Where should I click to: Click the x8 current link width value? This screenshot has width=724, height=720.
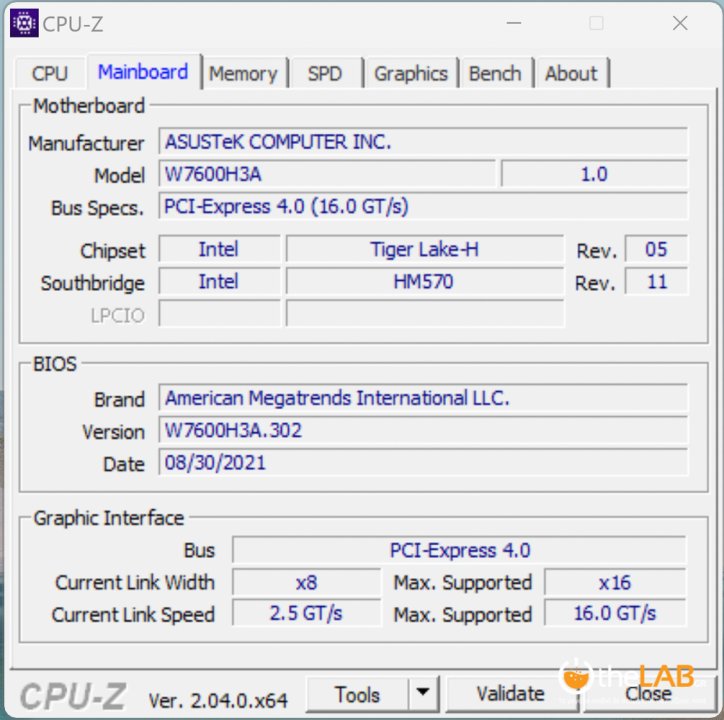307,582
